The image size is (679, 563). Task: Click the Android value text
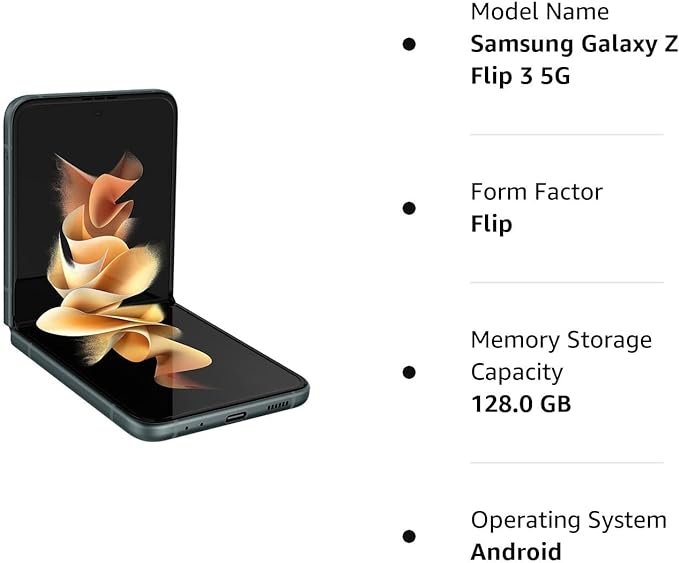point(516,552)
